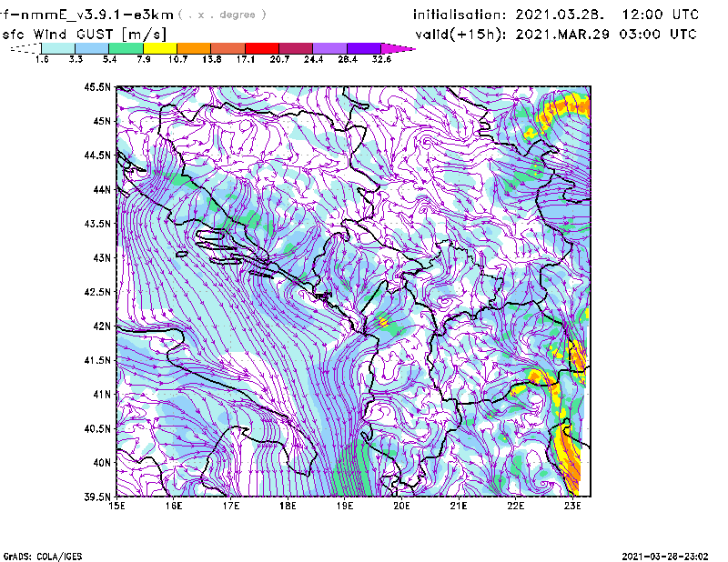Click the GrADS: COLA/IGES credit text
This screenshot has width=728, height=562.
[x=35, y=555]
